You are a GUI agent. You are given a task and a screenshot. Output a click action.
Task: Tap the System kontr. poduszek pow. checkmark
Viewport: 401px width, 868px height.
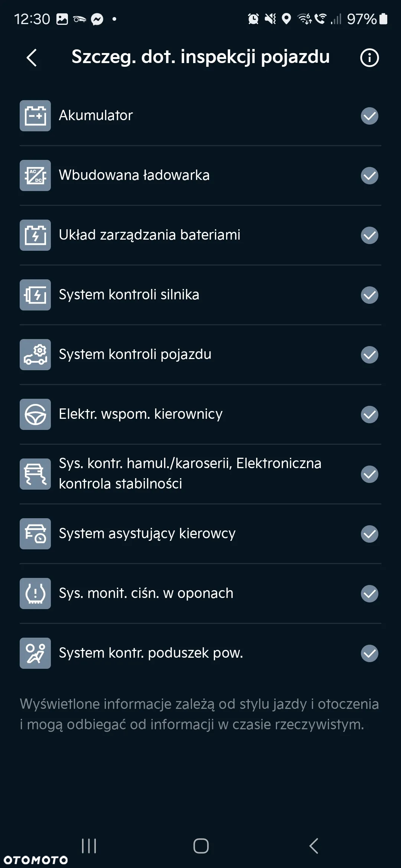(x=369, y=653)
